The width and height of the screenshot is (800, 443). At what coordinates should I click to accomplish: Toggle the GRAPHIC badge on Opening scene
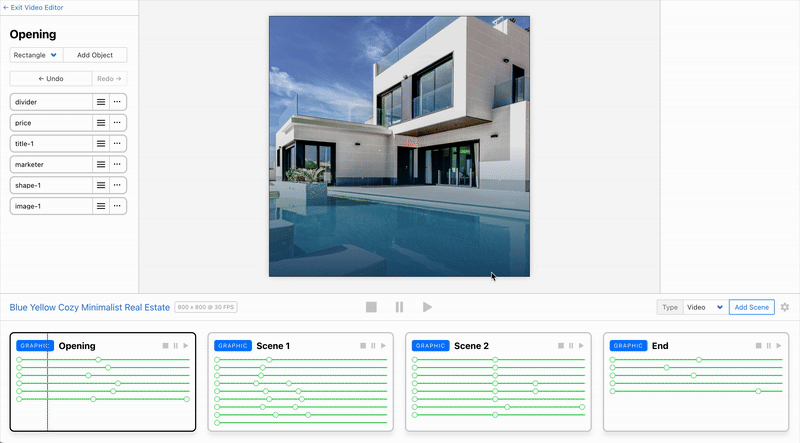pyautogui.click(x=35, y=346)
